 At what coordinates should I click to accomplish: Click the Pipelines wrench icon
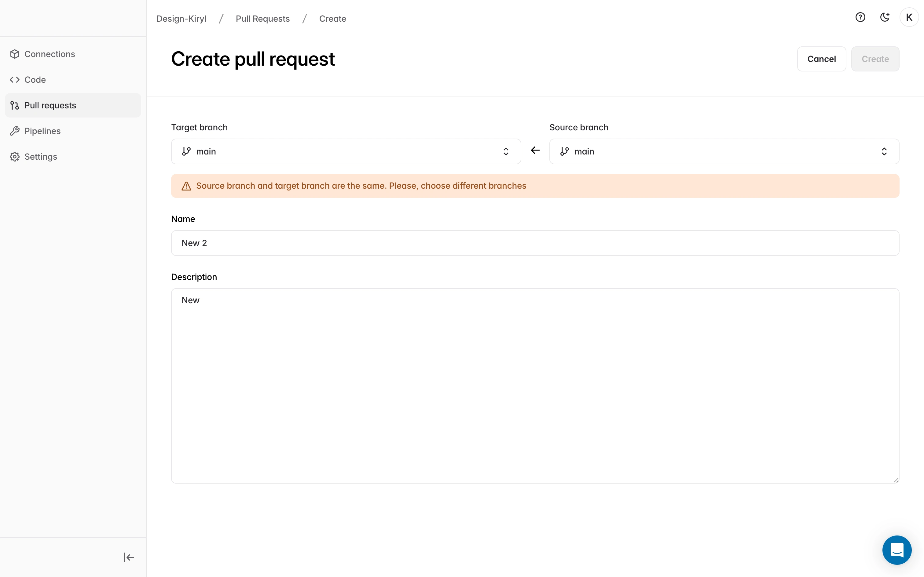(x=14, y=131)
